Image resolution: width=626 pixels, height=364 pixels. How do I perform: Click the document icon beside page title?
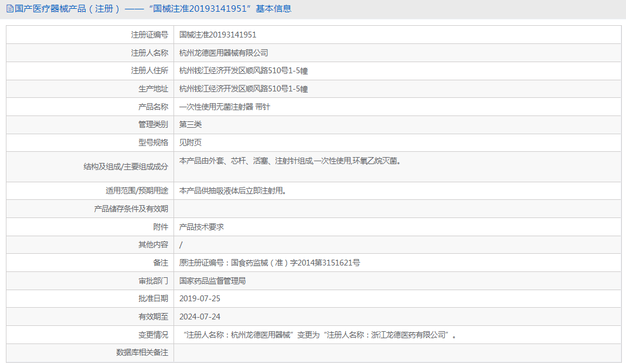point(10,9)
